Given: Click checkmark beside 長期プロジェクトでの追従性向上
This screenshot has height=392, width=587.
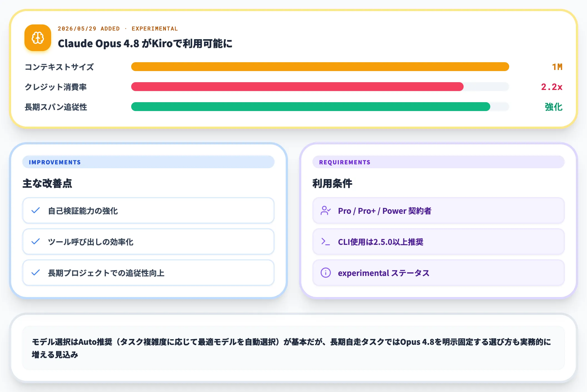Looking at the screenshot, I should click(36, 273).
